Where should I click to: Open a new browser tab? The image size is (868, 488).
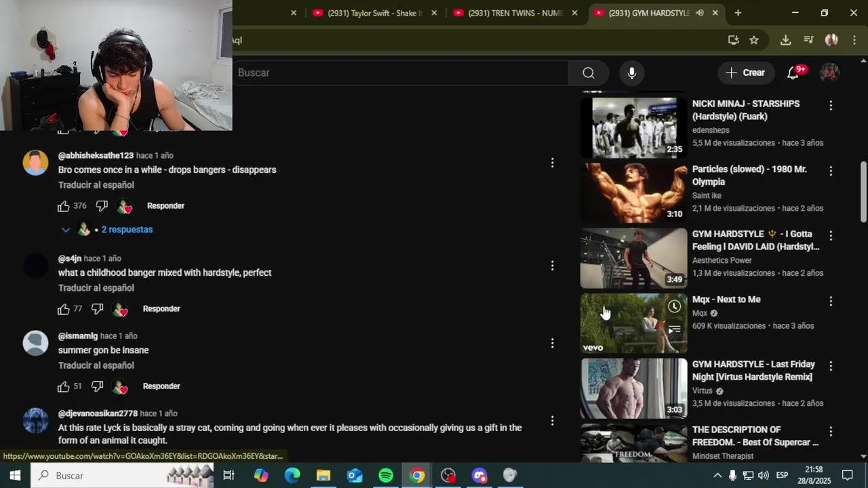pyautogui.click(x=738, y=13)
